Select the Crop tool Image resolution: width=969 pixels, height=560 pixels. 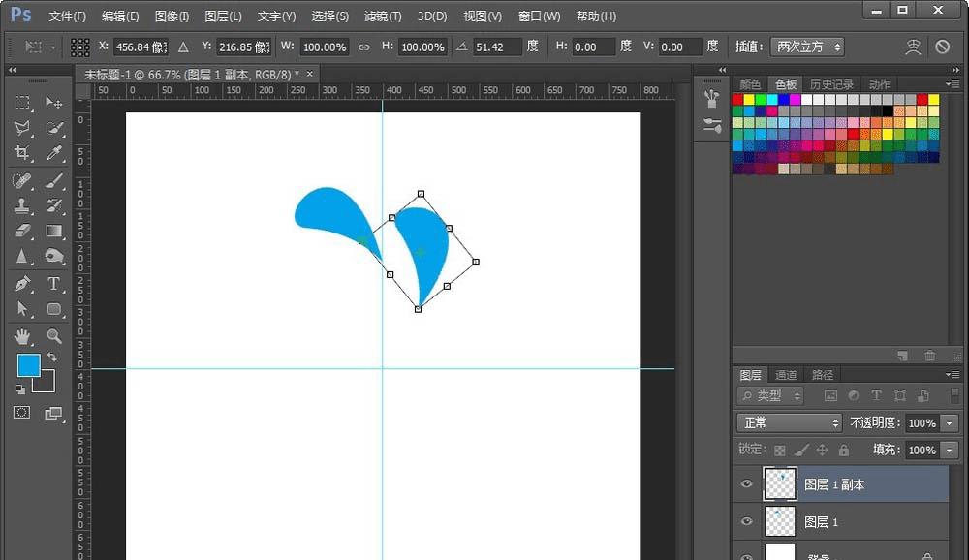22,153
